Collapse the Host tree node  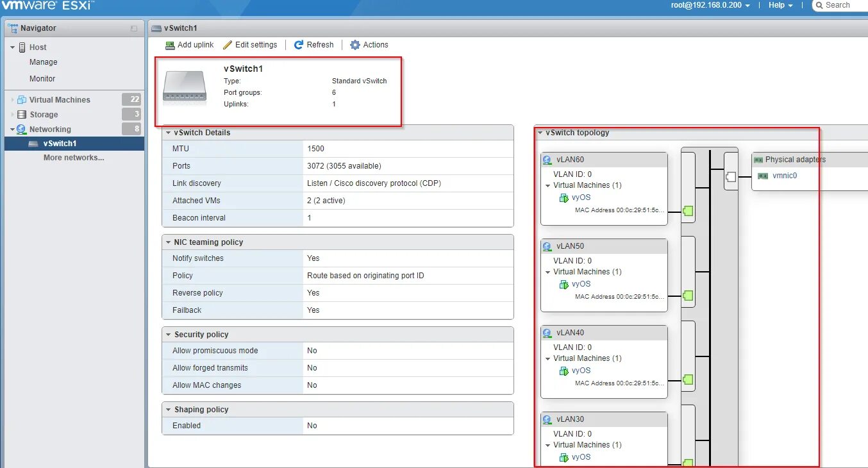[x=13, y=47]
